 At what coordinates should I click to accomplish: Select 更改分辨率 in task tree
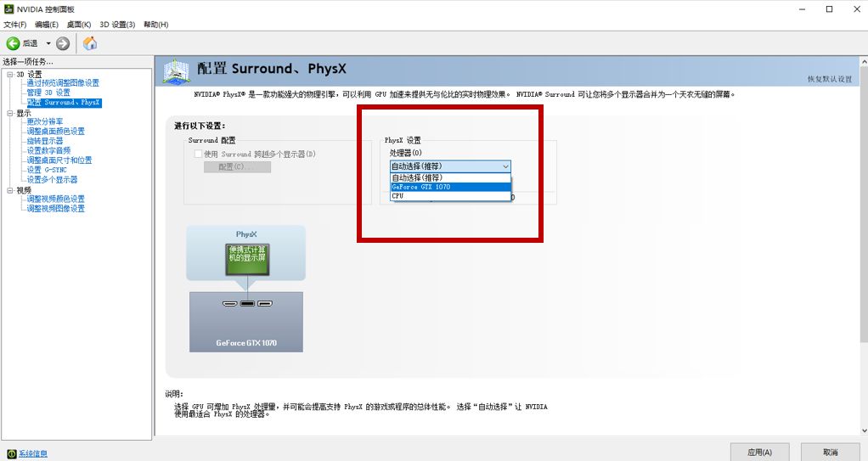click(x=45, y=121)
